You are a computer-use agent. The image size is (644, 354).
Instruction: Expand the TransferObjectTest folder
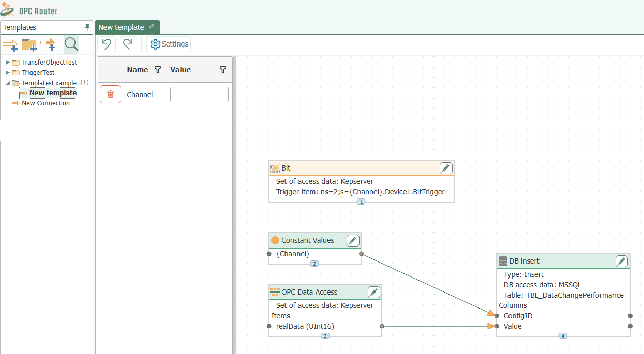pos(8,63)
